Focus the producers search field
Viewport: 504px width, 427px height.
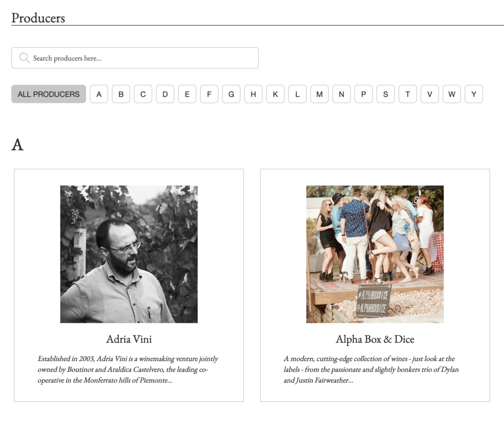(x=143, y=58)
